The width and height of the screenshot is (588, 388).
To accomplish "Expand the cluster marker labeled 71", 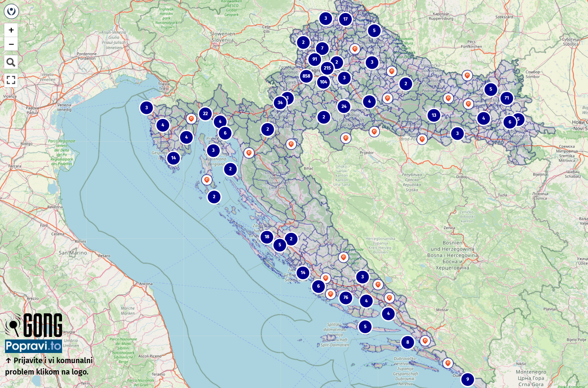I will 507,98.
